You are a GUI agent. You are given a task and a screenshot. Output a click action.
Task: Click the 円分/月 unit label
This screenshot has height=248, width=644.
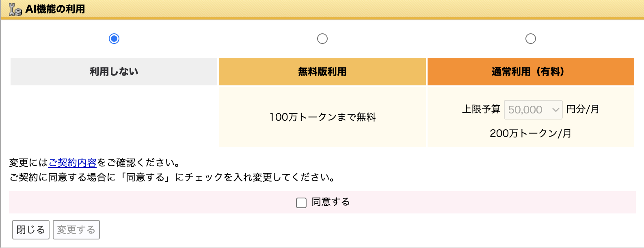click(583, 109)
